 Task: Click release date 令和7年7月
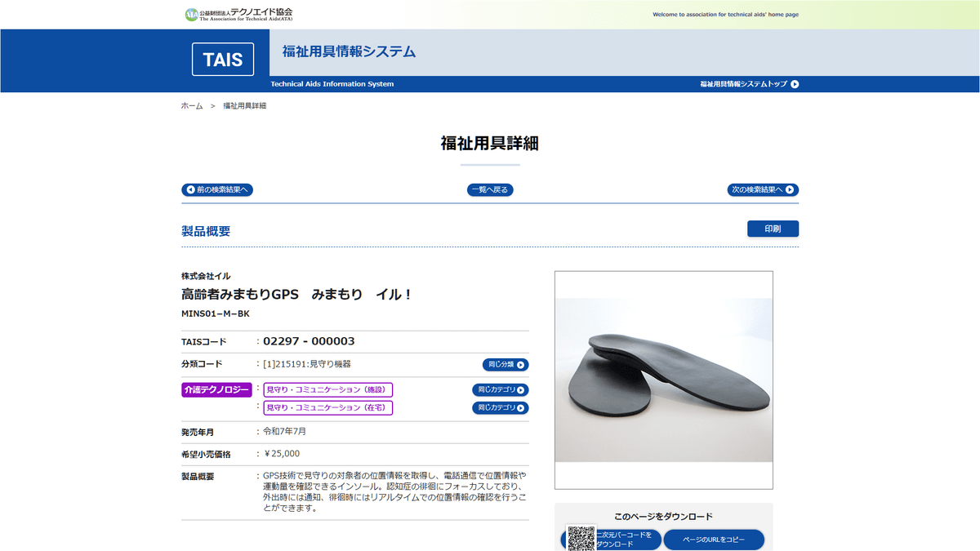[x=284, y=431]
